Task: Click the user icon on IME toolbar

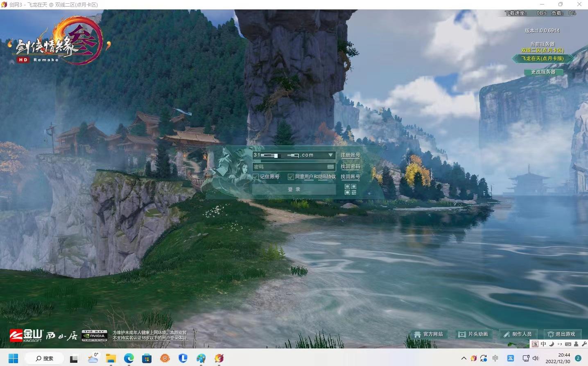Action: (x=576, y=344)
